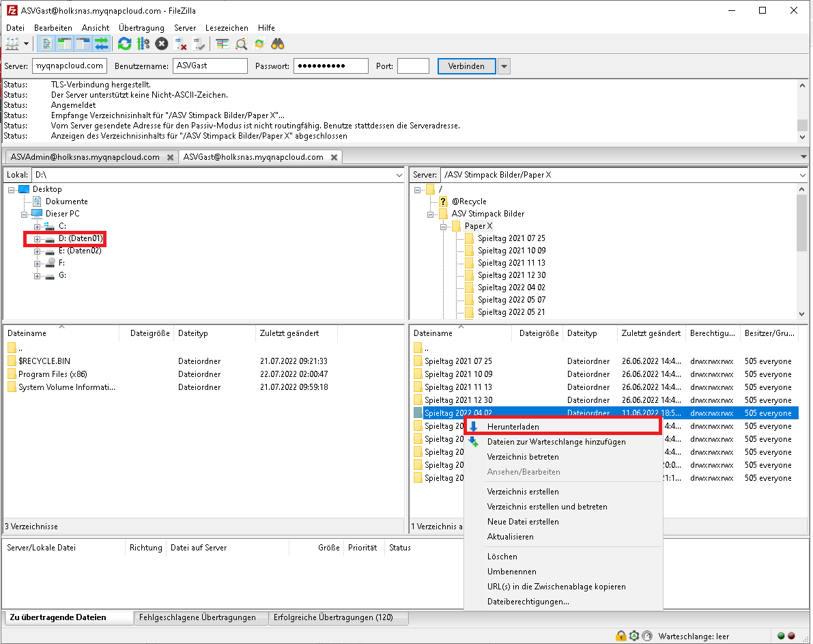Sort local list by Zuletzt geändert column

coord(296,333)
